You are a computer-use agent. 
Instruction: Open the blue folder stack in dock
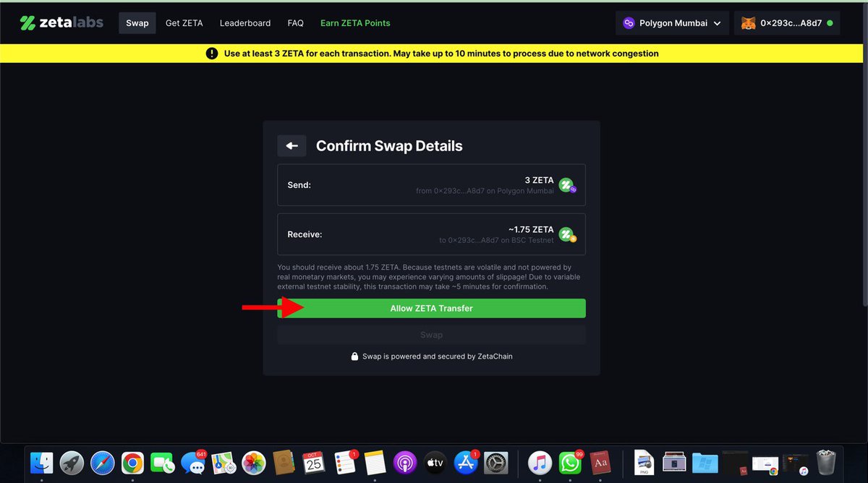tap(705, 462)
